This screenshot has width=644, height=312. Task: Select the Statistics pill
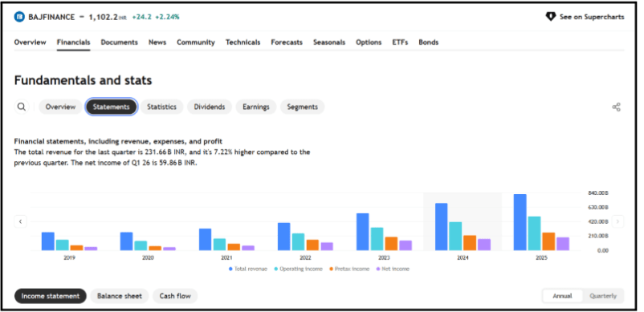pos(162,107)
